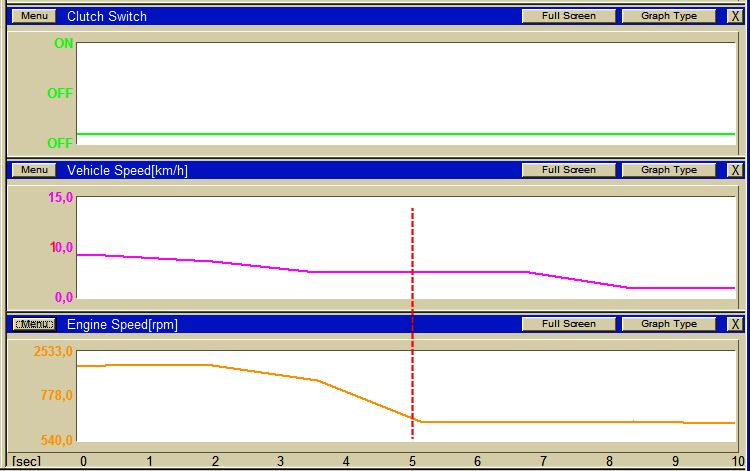This screenshot has height=471, width=750.
Task: Close the Engine Speed graph panel
Action: point(735,324)
